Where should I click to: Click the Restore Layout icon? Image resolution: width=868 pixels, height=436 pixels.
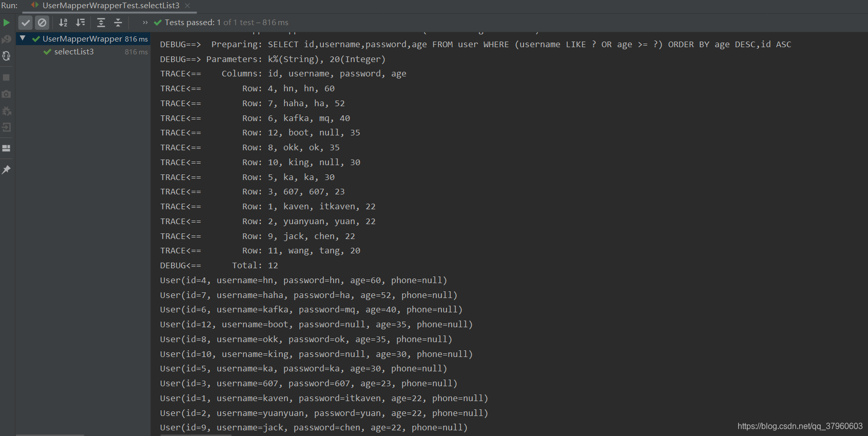click(7, 148)
